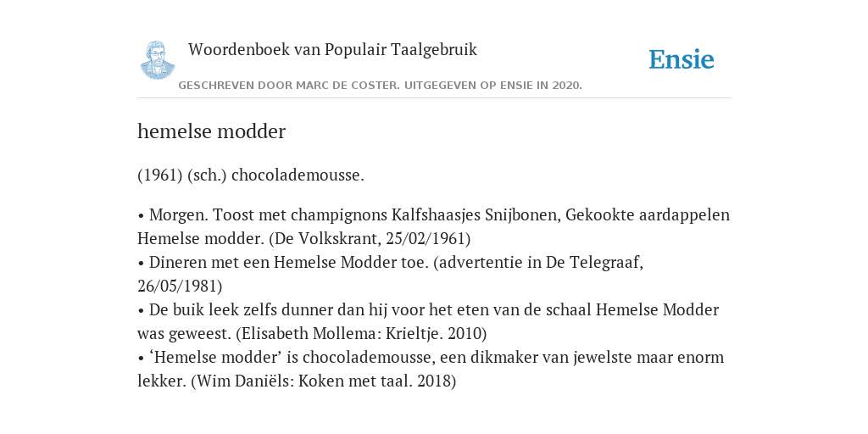Click the author portrait illustration

(157, 60)
